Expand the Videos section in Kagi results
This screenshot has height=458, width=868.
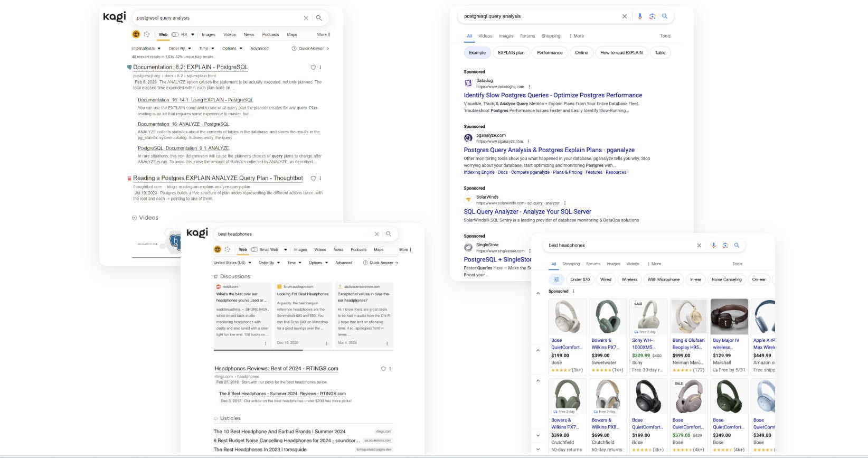click(x=145, y=218)
